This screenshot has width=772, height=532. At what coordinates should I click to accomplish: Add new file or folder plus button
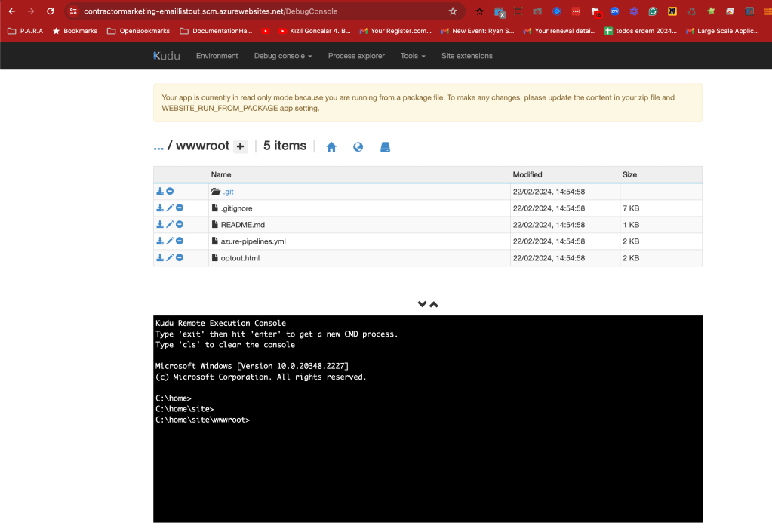pos(240,146)
